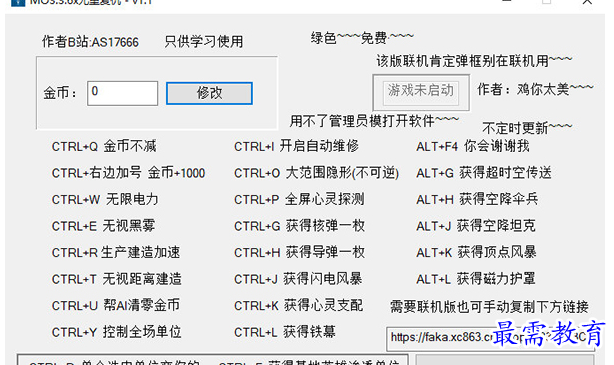
Task: Click the 绿色~~~免费~~~ text
Action: point(362,38)
